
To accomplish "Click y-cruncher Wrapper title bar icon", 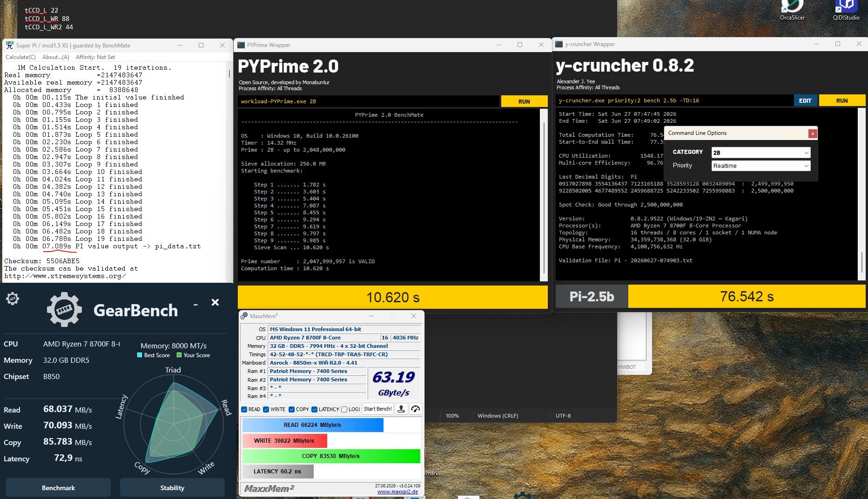I will tap(559, 44).
